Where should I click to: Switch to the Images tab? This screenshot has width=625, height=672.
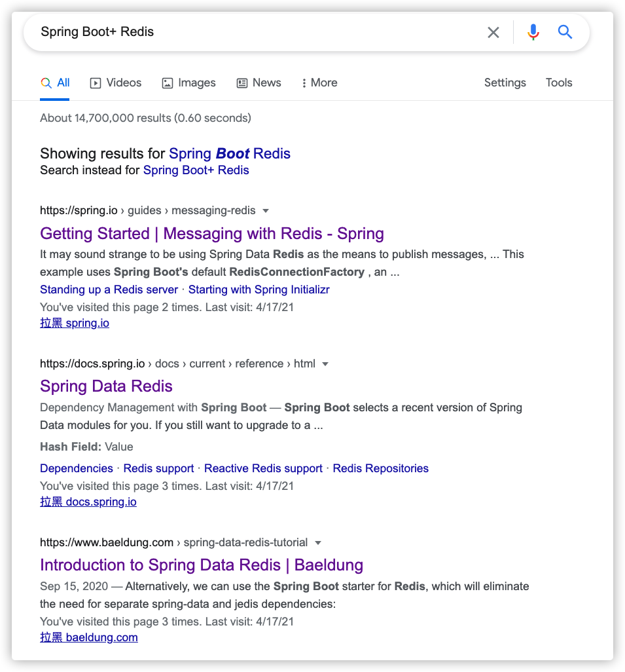[x=188, y=83]
